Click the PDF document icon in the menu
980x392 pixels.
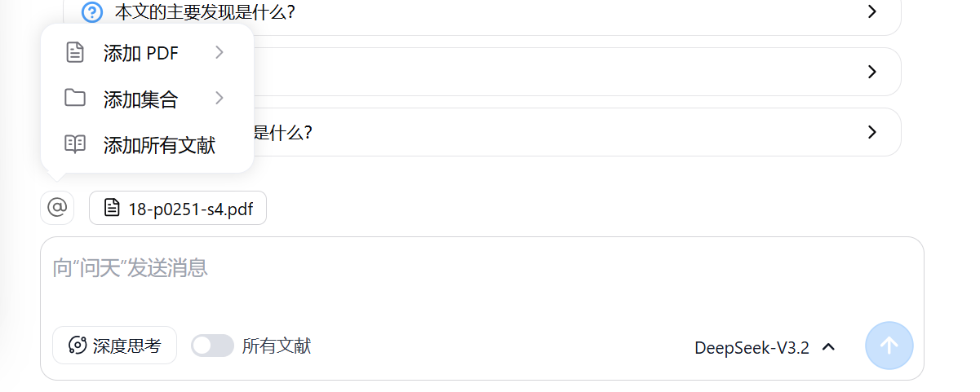tap(75, 53)
